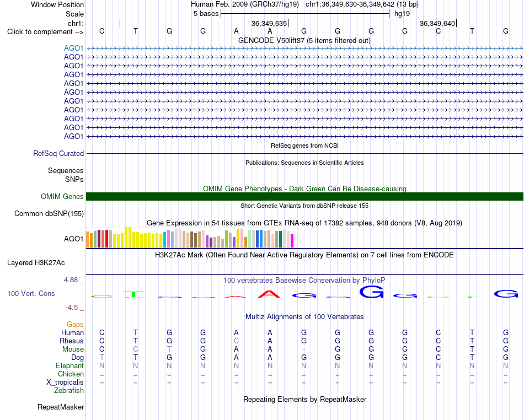Click the "Chicken" alignment row label
The width and height of the screenshot is (524, 420).
coord(71,374)
